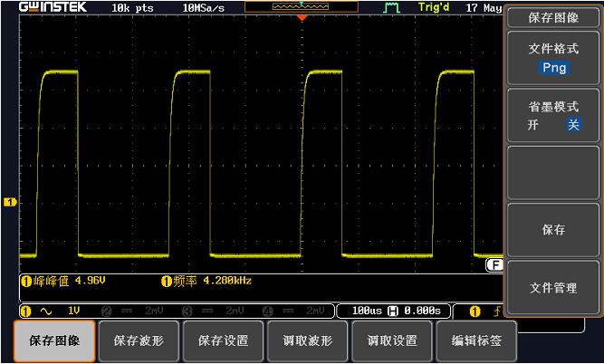Select the channel 2 indicator in status bar

coord(106,311)
